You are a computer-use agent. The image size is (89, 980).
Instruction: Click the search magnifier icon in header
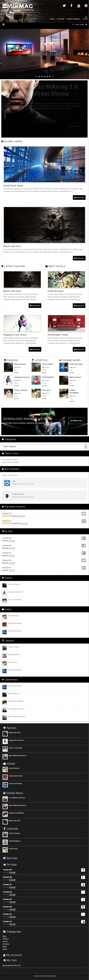(x=86, y=17)
